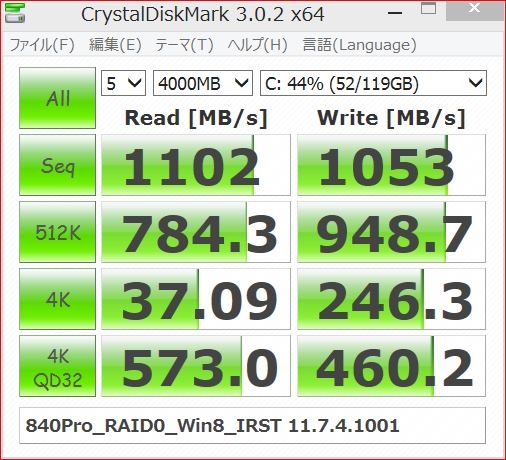Minimize the CrystalDiskMark window
Screen dimensions: 506x460
395,13
